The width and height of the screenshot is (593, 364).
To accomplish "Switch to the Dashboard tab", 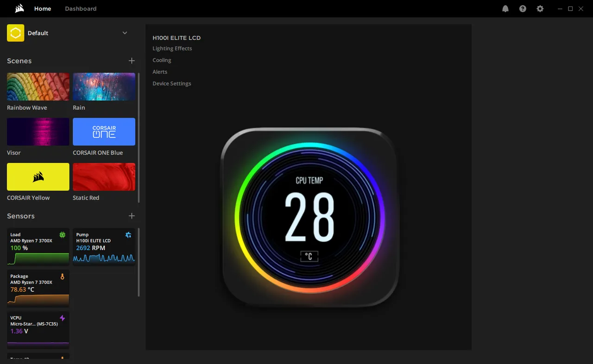I will pyautogui.click(x=81, y=9).
